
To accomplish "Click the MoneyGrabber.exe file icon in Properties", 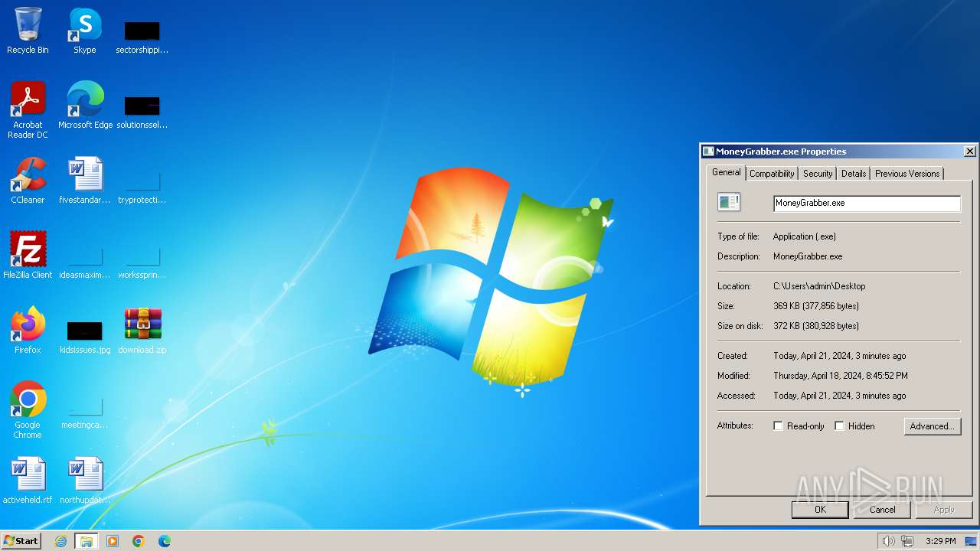I will (729, 202).
